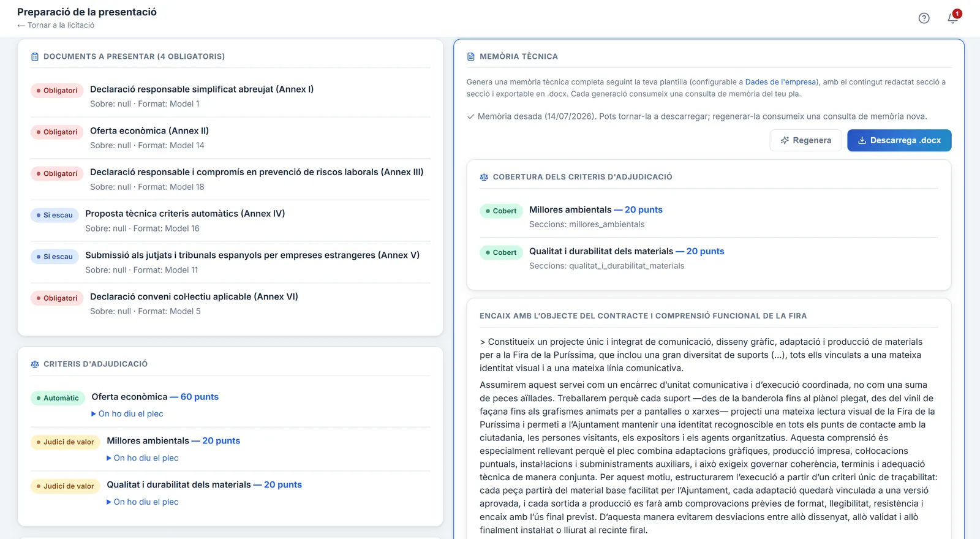The height and width of the screenshot is (539, 980).
Task: Click the Encaix amb l'objecte del contracte heading
Action: pyautogui.click(x=643, y=316)
